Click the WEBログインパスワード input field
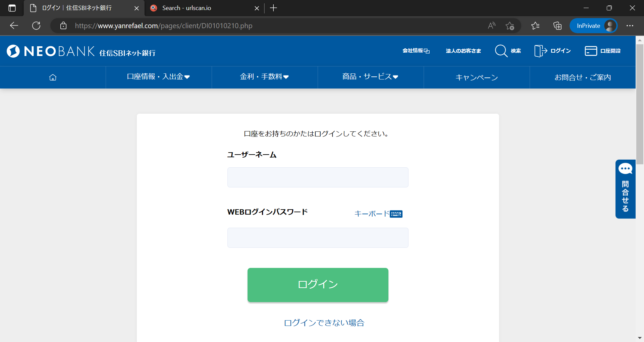This screenshot has height=342, width=644. click(318, 238)
